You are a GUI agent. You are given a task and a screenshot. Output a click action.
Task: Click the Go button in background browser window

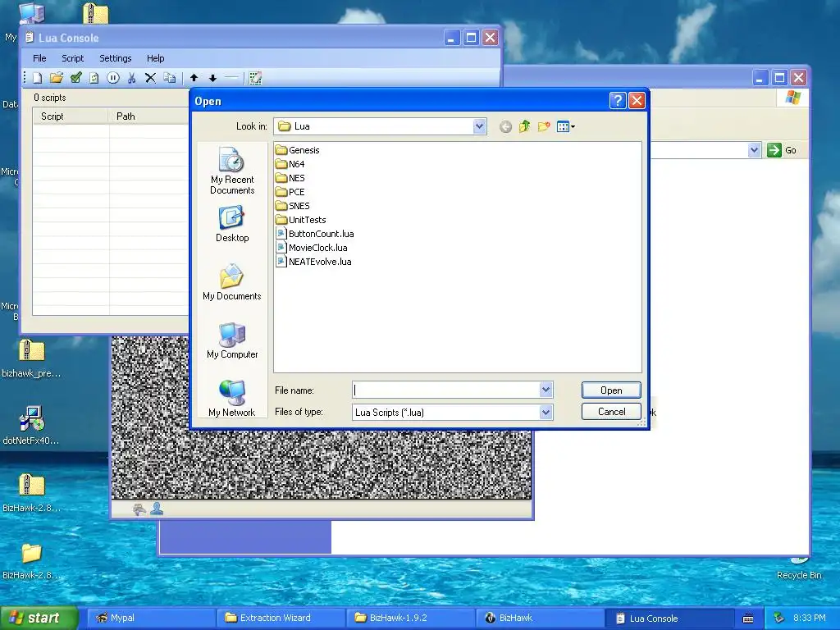point(782,150)
